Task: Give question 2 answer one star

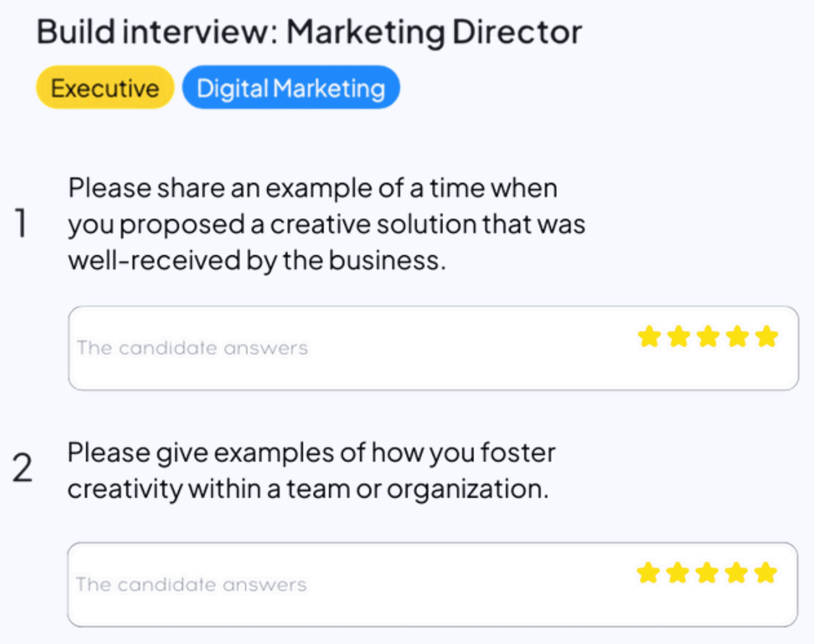Action: point(648,573)
